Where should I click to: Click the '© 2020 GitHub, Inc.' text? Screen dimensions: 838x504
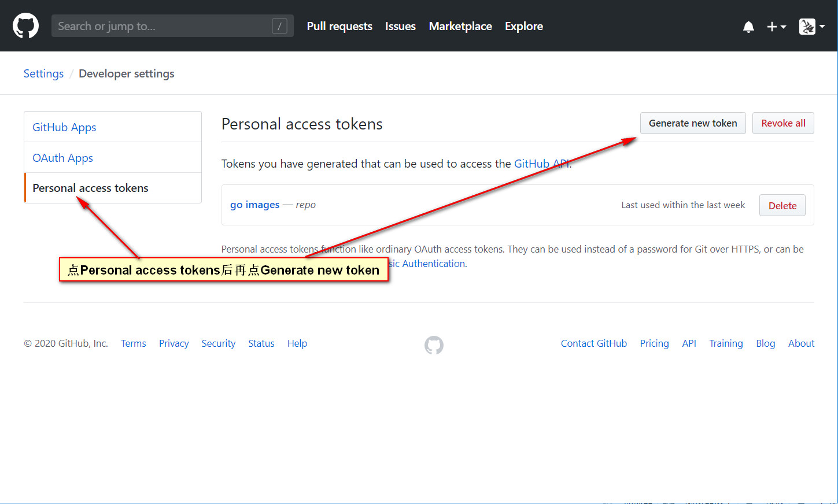coord(66,343)
